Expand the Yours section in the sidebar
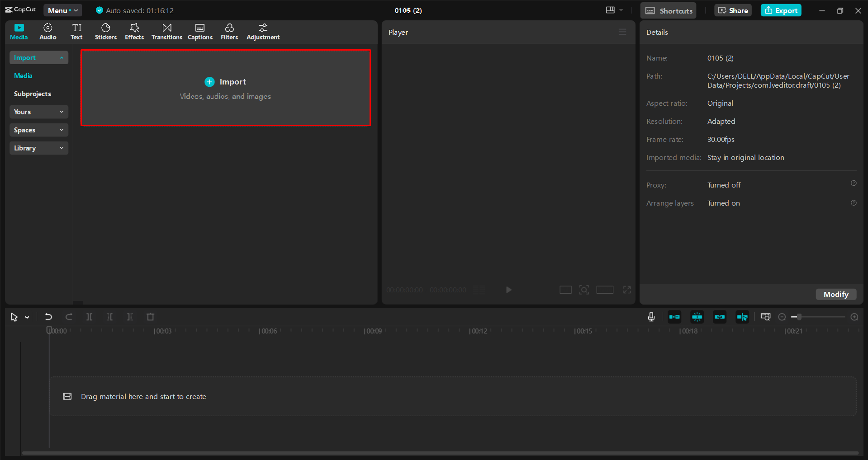The image size is (868, 460). click(38, 112)
